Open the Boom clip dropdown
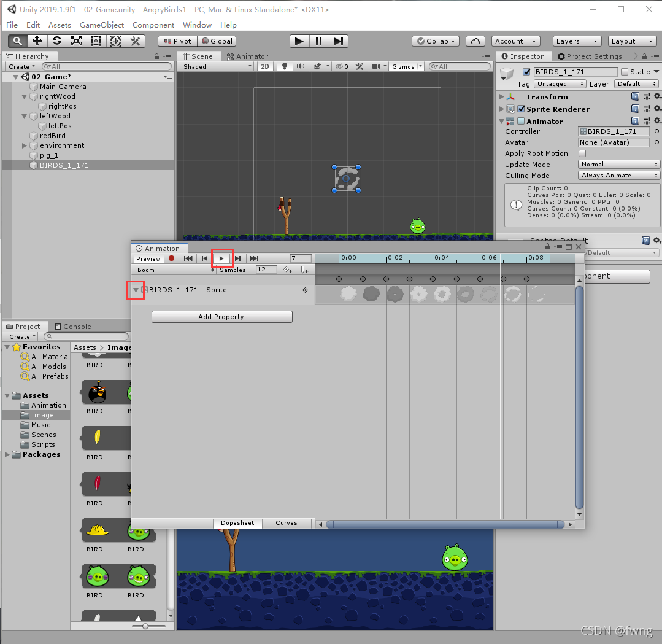Viewport: 662px width, 644px height. point(175,270)
